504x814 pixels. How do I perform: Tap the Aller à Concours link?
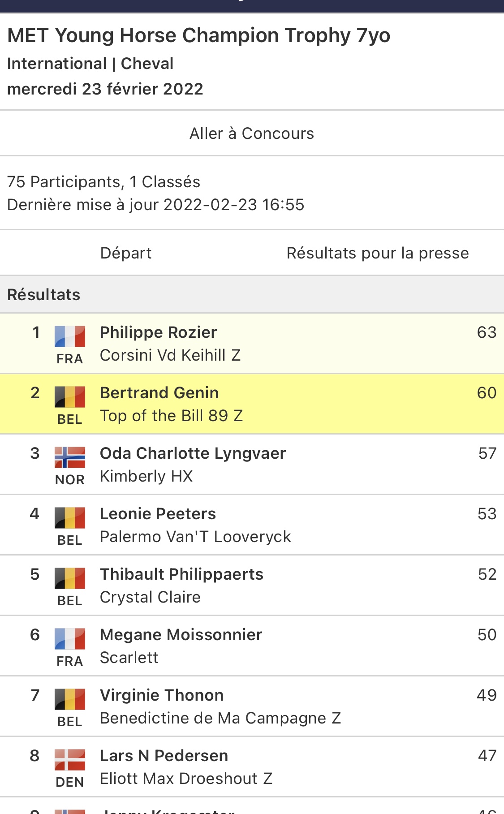(x=252, y=134)
